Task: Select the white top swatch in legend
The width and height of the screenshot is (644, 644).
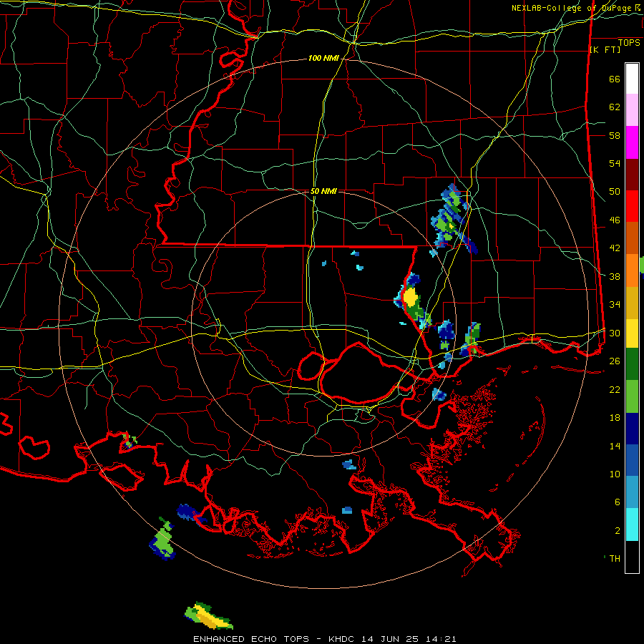Action: (x=632, y=79)
